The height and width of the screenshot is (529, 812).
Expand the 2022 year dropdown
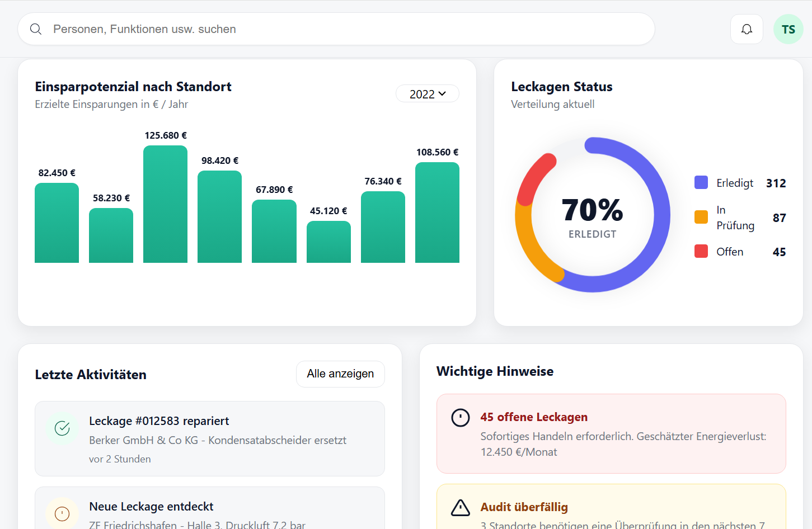click(x=427, y=94)
